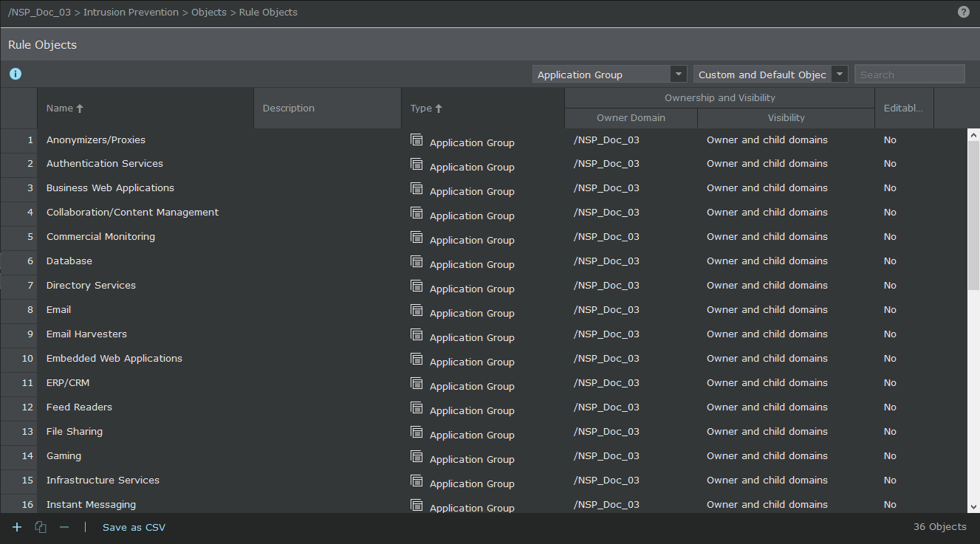Click the Application Group icon for Directory Services
The image size is (980, 544).
click(417, 286)
